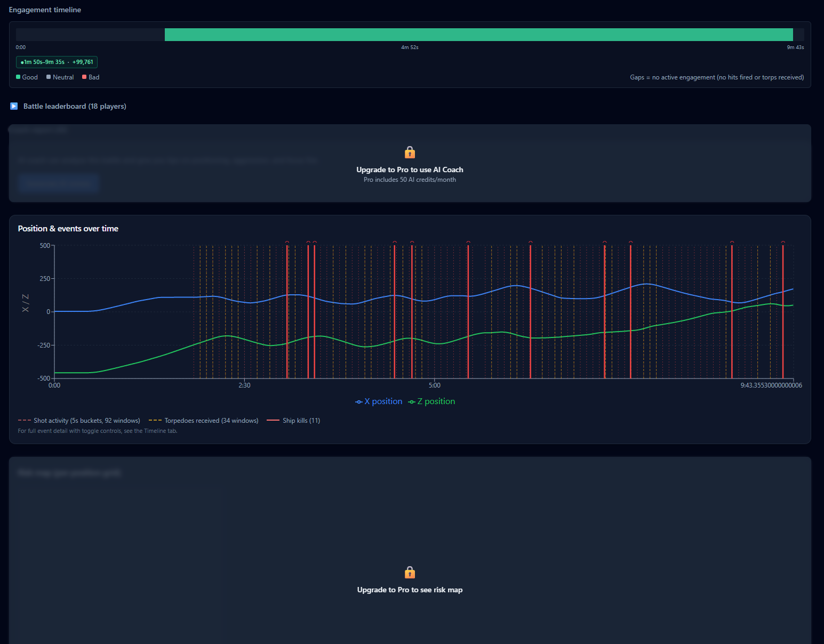Click the blurred AI Coach button
The height and width of the screenshot is (644, 824).
pyautogui.click(x=58, y=183)
